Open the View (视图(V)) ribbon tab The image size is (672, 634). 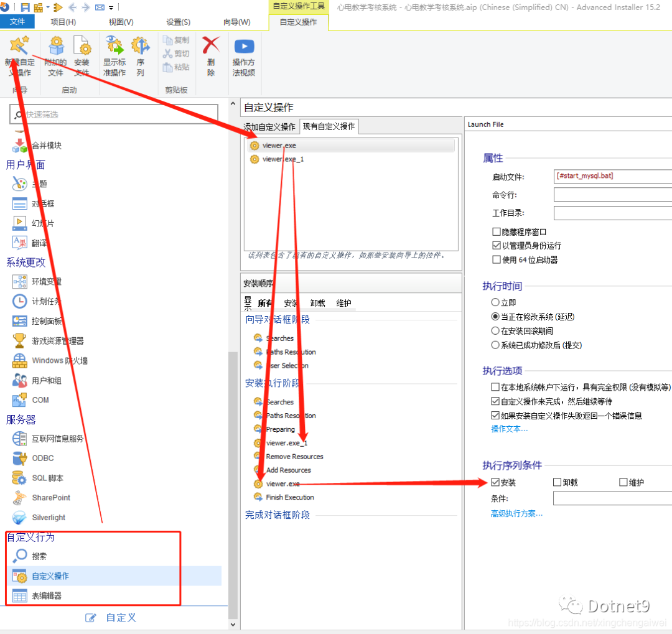click(121, 22)
